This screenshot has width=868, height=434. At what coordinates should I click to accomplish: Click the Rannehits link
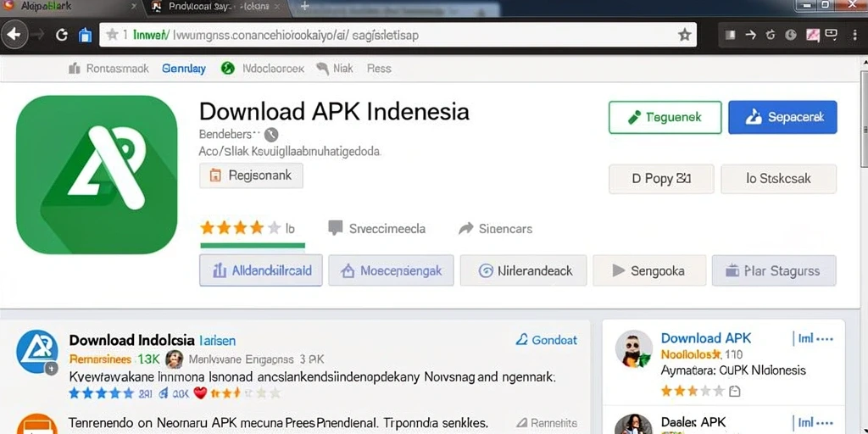coord(546,424)
